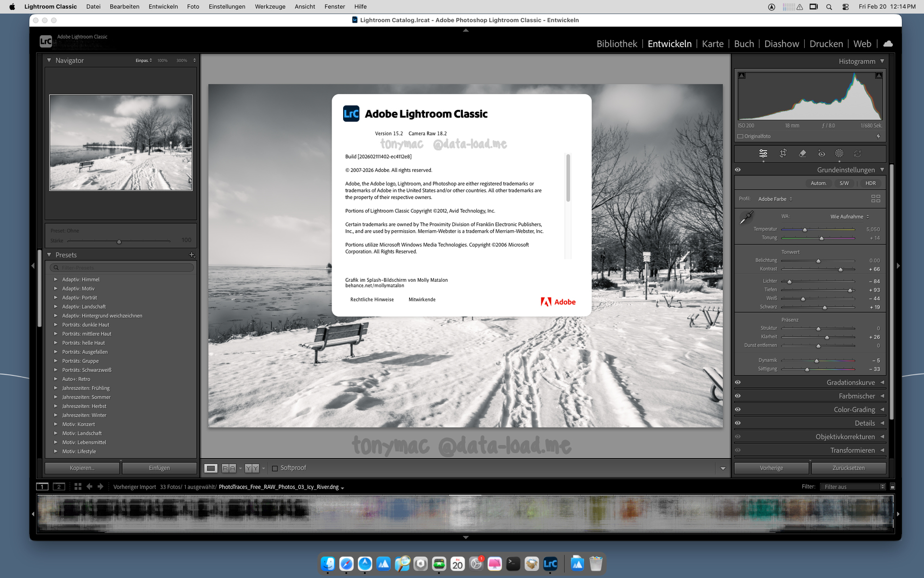Enable the Softproof checkbox
The height and width of the screenshot is (578, 924).
click(275, 468)
